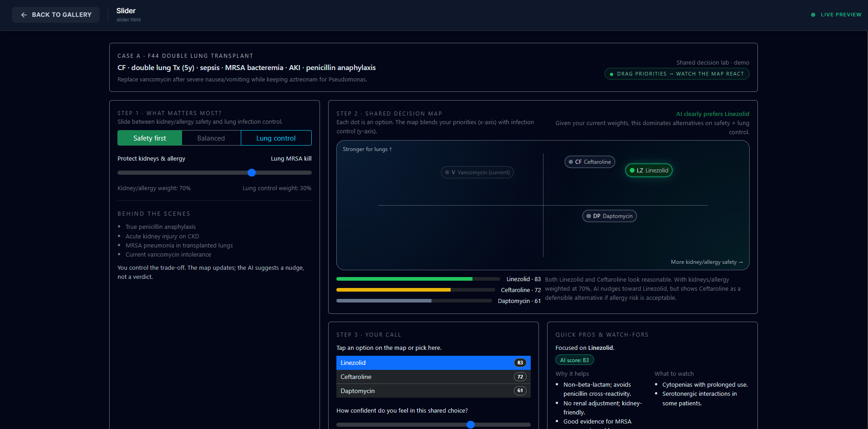This screenshot has width=868, height=429.
Task: Click the kidney/allergy priority slider handle
Action: click(252, 172)
